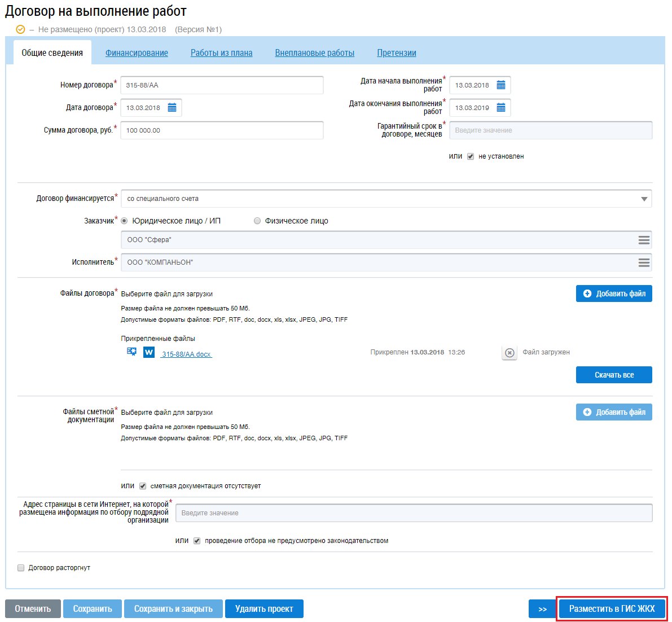The image size is (672, 622).
Task: Toggle 'сметная документация отсутствует' checkbox
Action: coord(143,486)
